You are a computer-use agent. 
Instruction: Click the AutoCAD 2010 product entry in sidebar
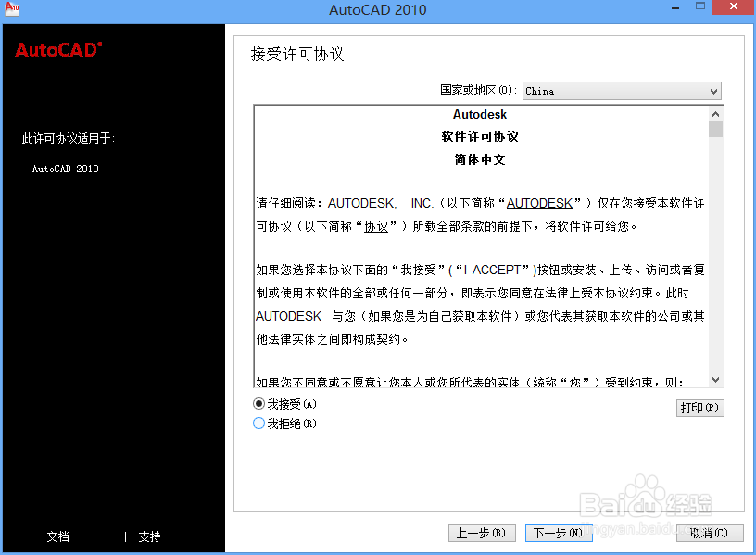pyautogui.click(x=66, y=169)
